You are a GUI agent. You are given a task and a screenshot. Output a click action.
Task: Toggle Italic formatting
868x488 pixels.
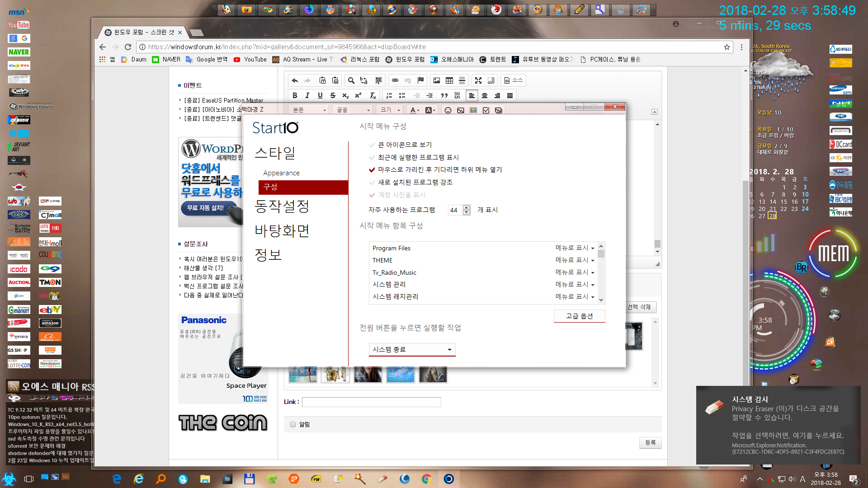point(307,95)
